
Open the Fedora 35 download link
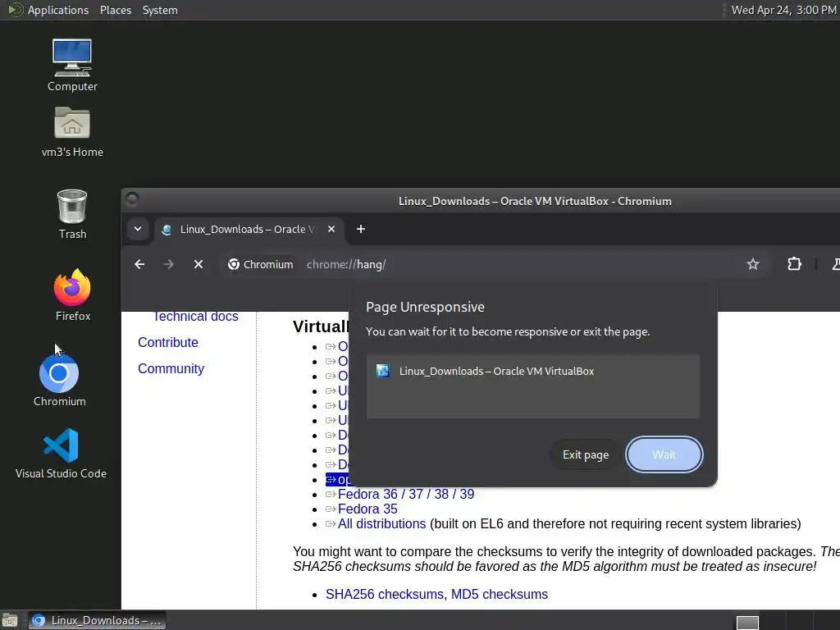tap(367, 509)
